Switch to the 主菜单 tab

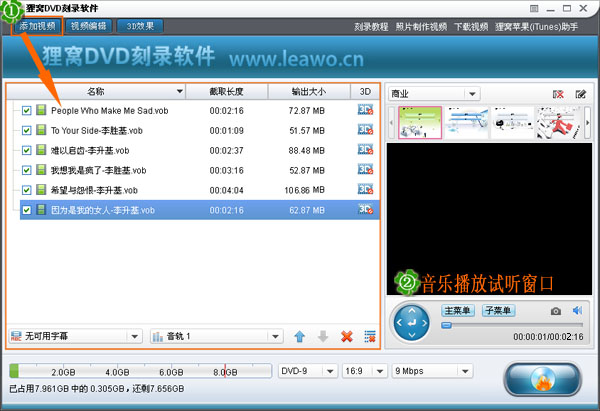pos(458,310)
